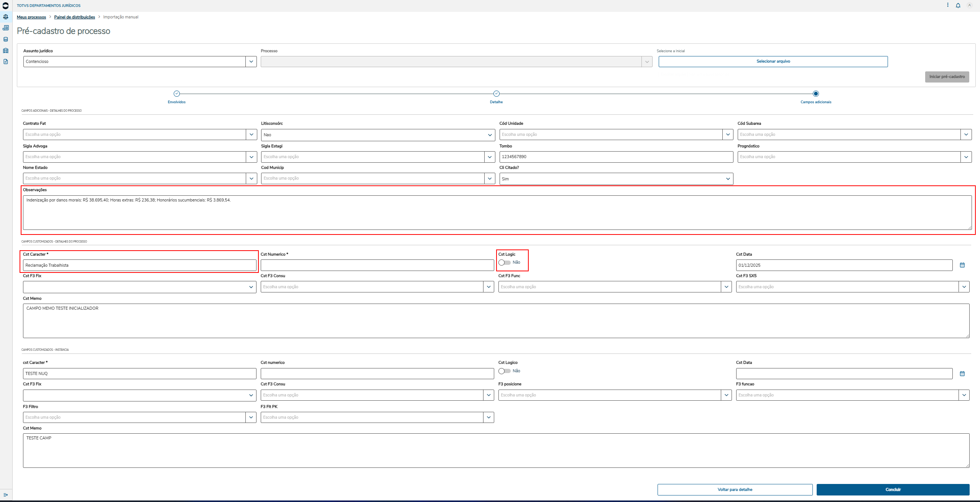Open the scales of justice sidebar icon
The image size is (980, 502).
(6, 17)
